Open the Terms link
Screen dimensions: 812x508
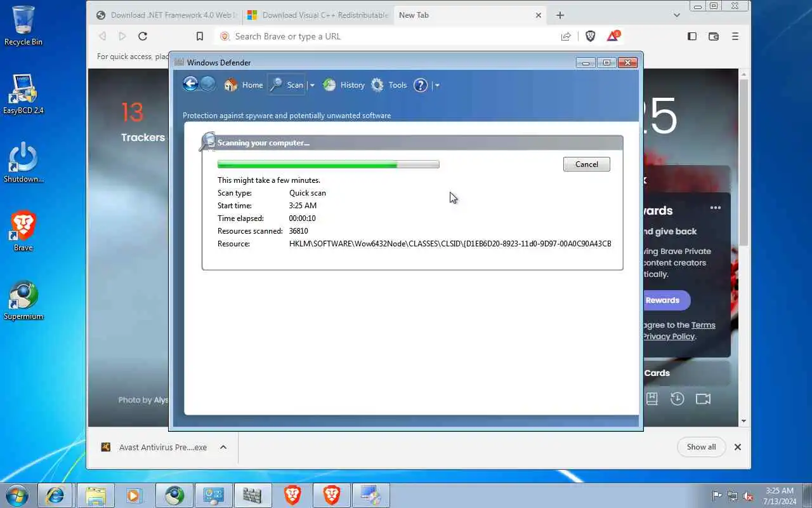tap(703, 325)
